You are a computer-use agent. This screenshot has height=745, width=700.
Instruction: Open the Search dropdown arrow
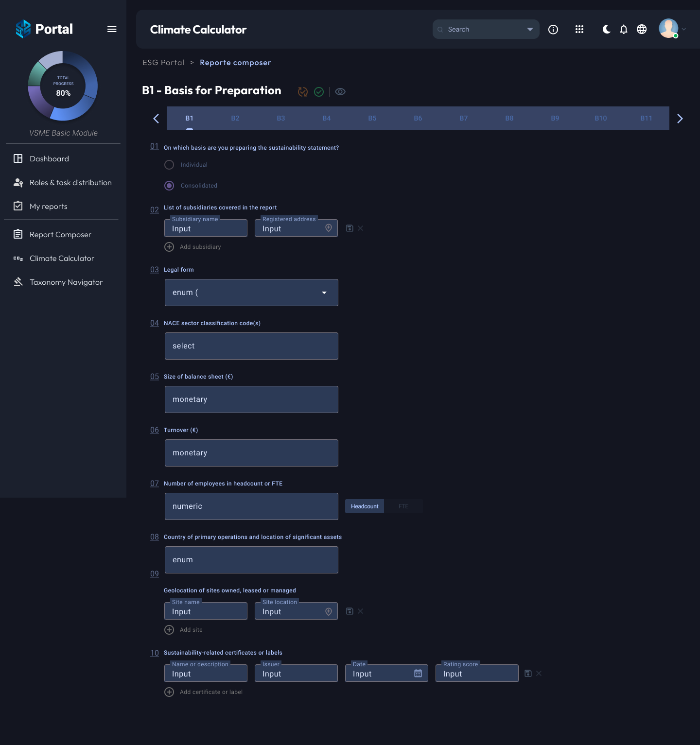pos(530,30)
